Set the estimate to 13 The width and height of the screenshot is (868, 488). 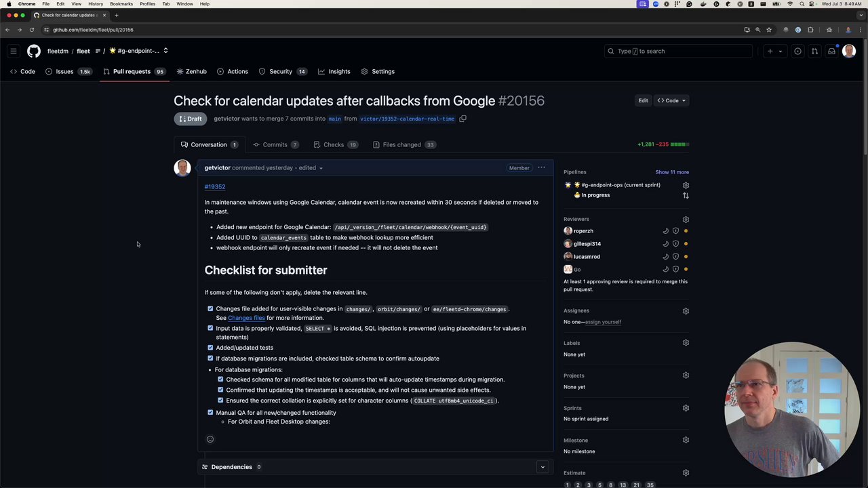623,485
